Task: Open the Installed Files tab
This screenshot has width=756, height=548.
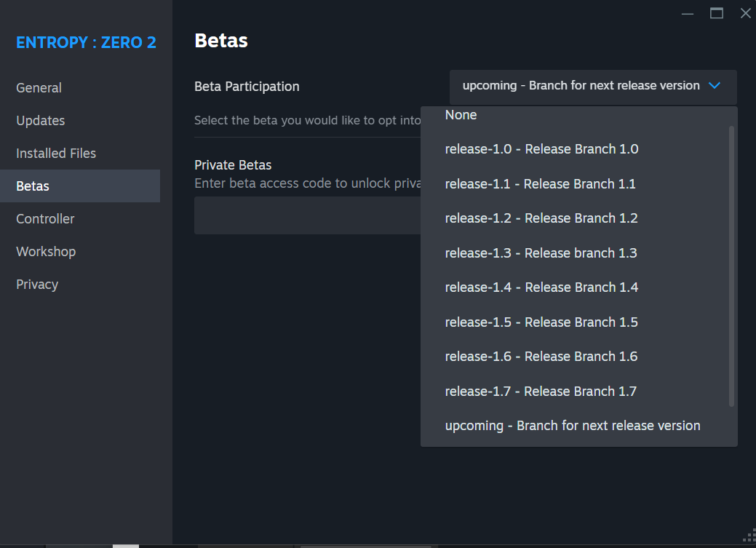Action: coord(56,154)
